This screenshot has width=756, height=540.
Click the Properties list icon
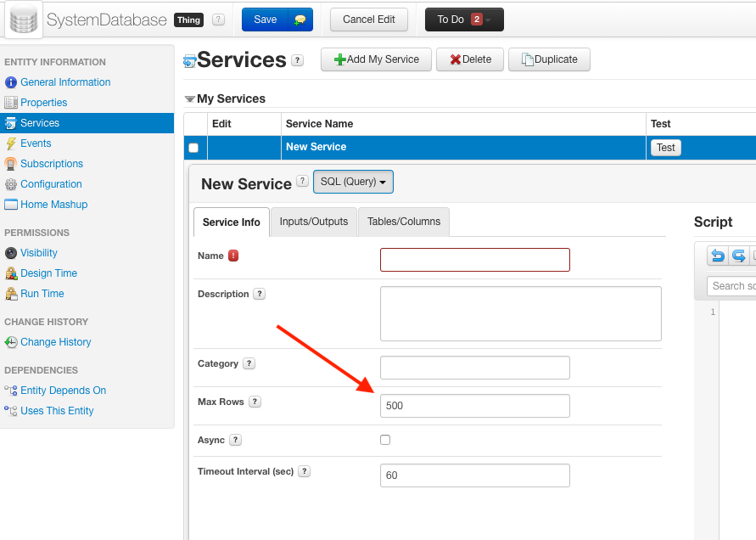tap(11, 102)
